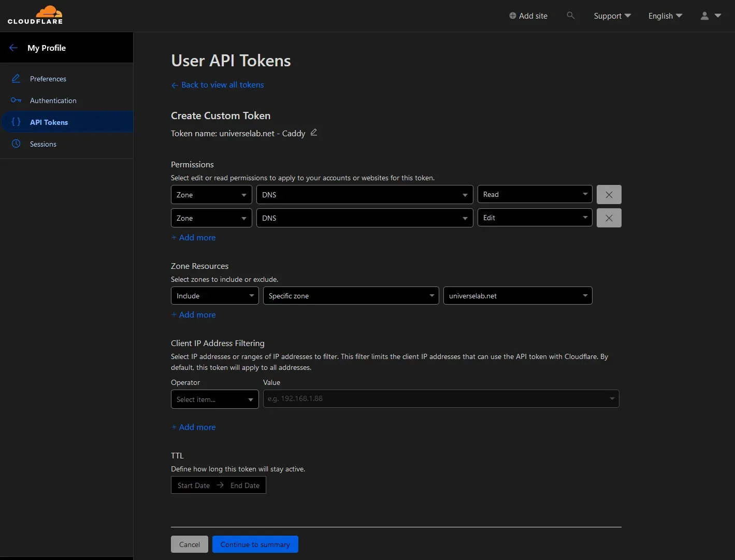Select API Tokens in sidebar
The height and width of the screenshot is (560, 735).
pyautogui.click(x=49, y=122)
